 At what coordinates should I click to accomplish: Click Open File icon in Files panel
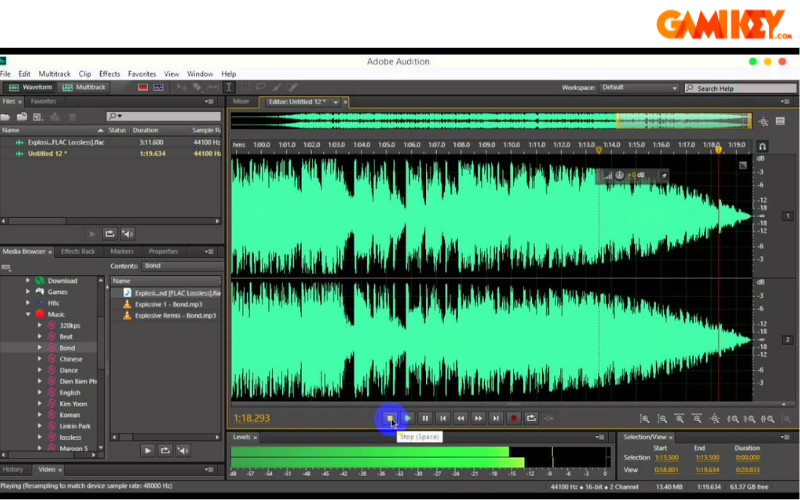5,117
